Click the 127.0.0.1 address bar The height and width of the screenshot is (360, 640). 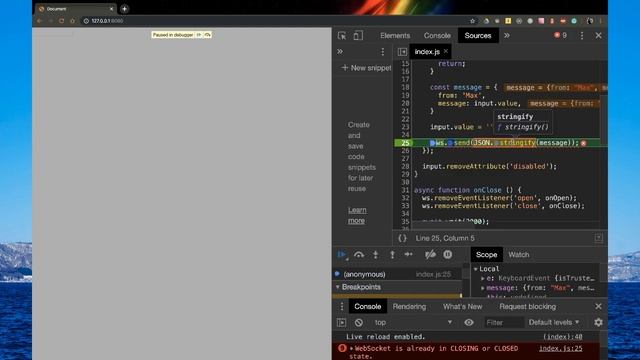(x=273, y=21)
